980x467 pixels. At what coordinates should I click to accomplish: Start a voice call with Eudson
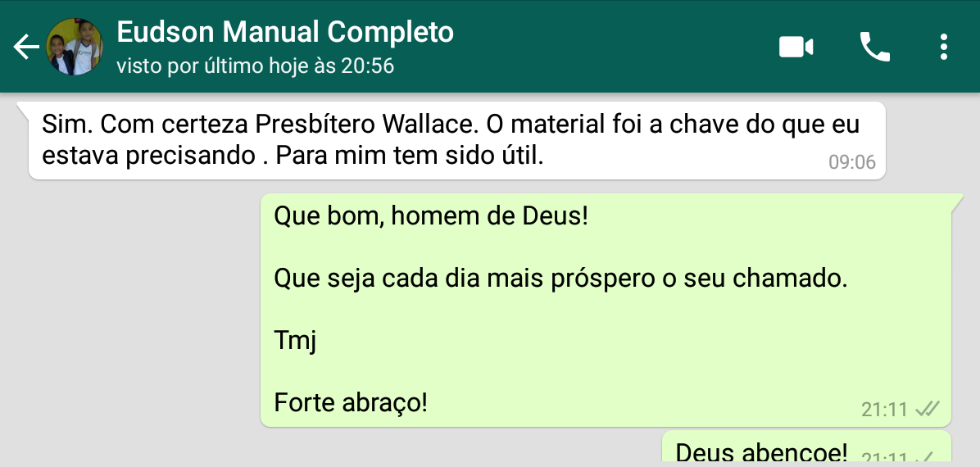pos(874,47)
